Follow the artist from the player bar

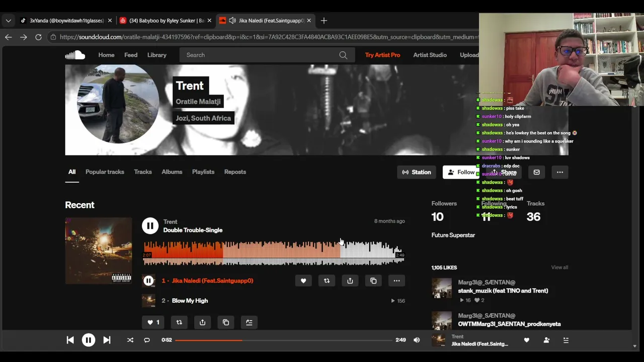[546, 340]
